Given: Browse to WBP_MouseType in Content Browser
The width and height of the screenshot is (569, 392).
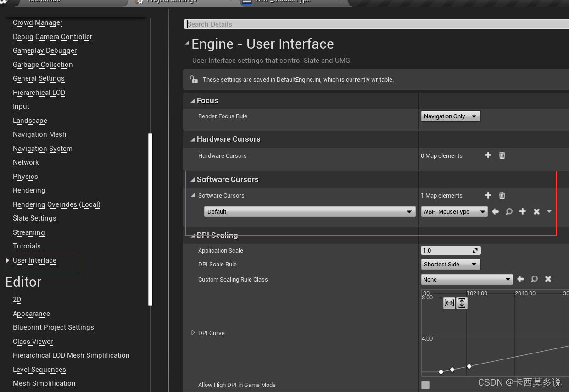Looking at the screenshot, I should [508, 211].
